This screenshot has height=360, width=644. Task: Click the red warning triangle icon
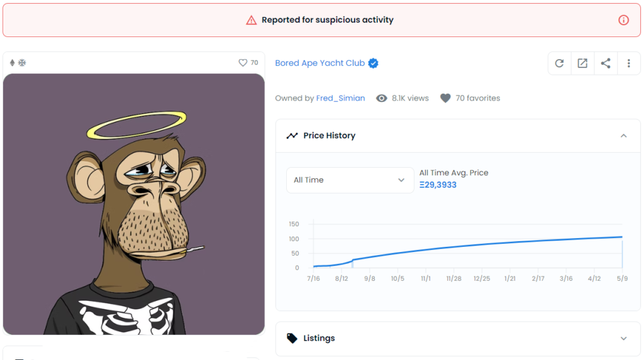[x=252, y=20]
